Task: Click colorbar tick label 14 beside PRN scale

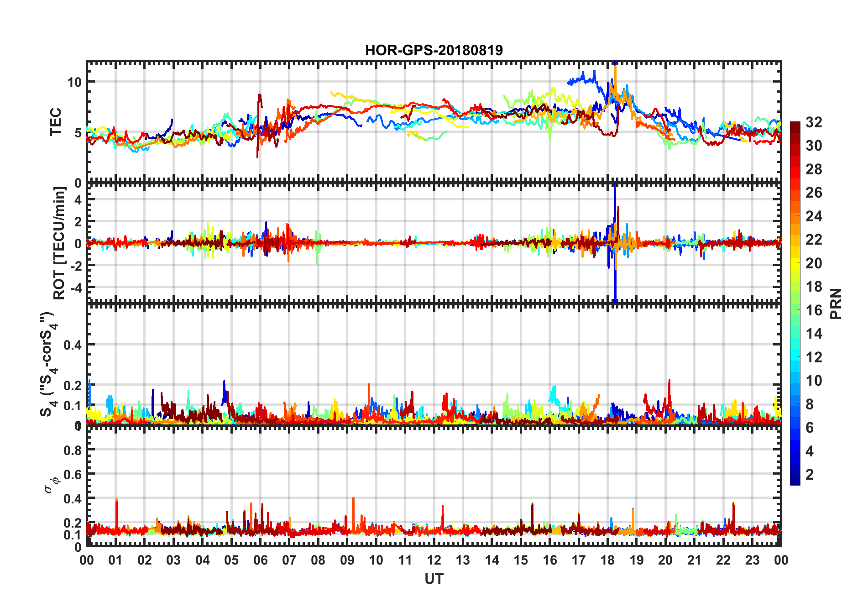Action: click(814, 334)
